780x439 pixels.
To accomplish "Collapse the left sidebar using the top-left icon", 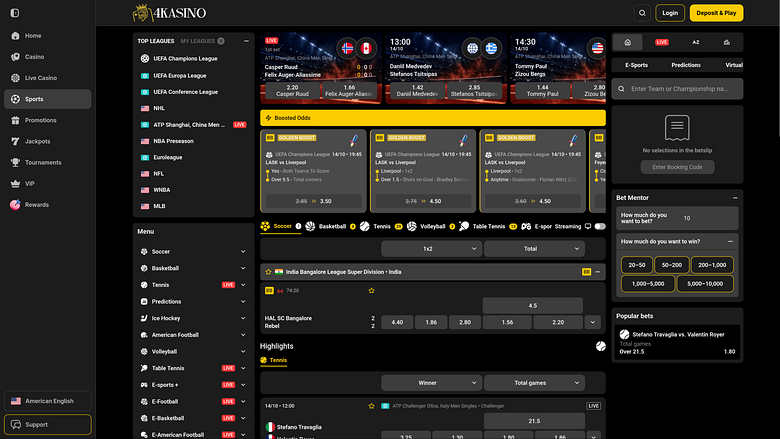I will [x=15, y=13].
